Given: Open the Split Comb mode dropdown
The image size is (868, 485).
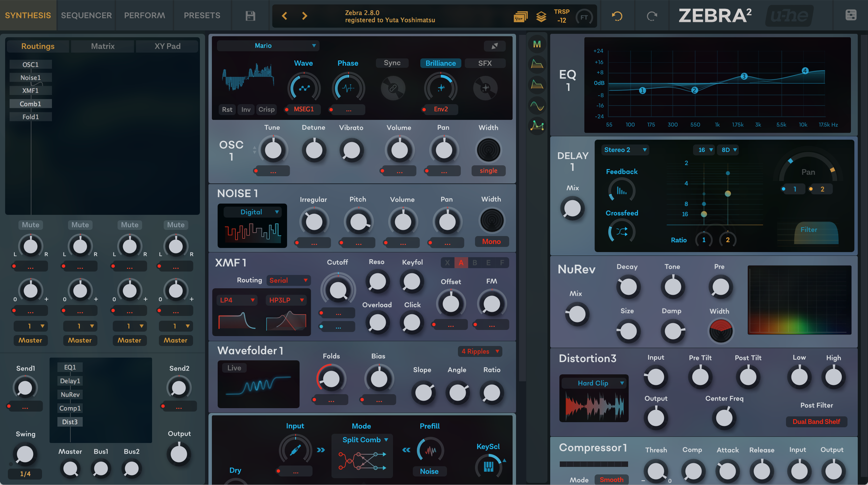Looking at the screenshot, I should [x=365, y=440].
